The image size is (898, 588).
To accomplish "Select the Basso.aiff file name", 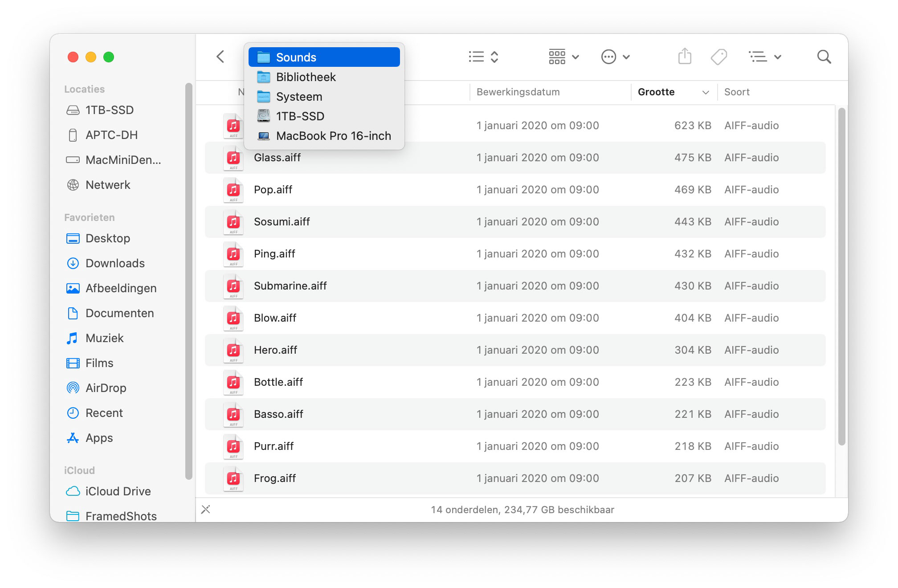I will click(278, 414).
